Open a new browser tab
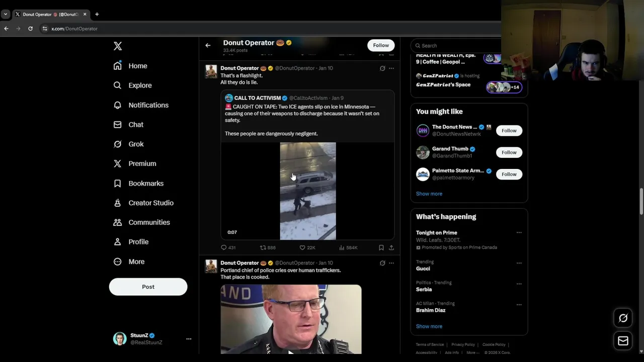 97,14
